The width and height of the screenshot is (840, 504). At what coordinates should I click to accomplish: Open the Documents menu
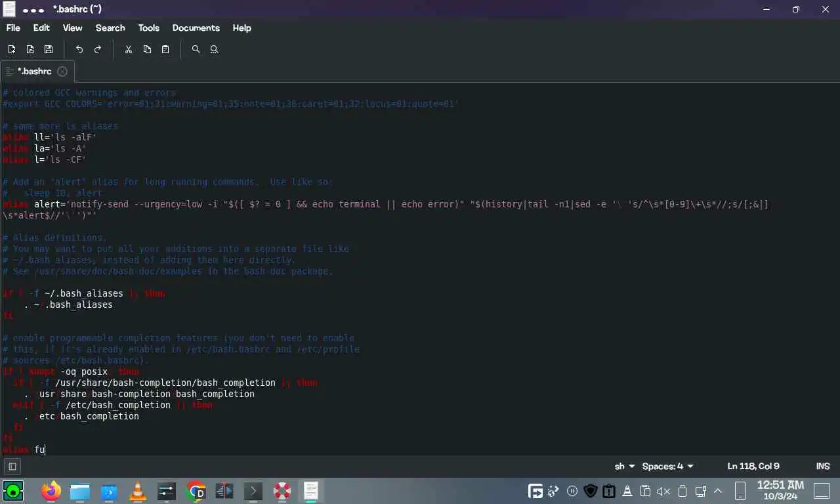coord(196,28)
